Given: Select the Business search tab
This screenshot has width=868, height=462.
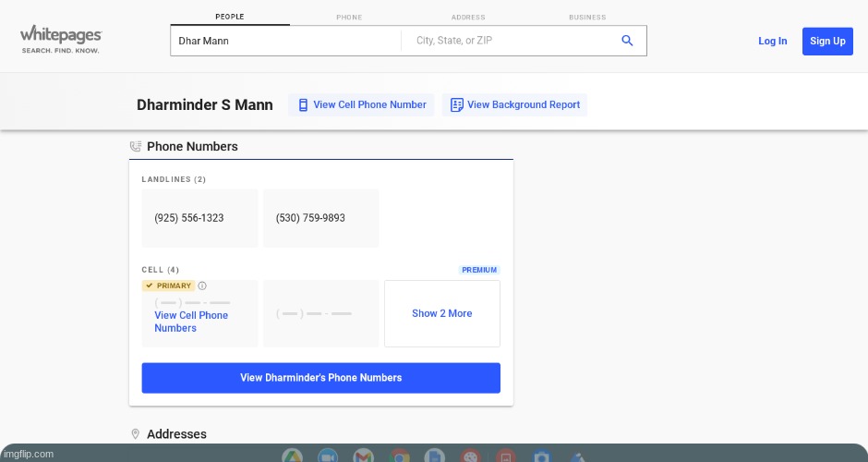Looking at the screenshot, I should [587, 17].
